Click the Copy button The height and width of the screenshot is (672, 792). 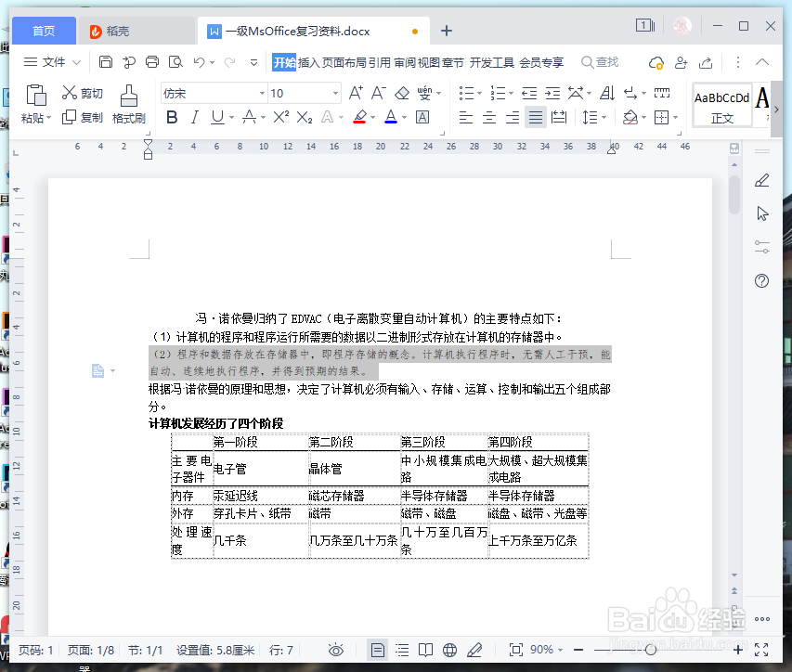click(x=83, y=118)
